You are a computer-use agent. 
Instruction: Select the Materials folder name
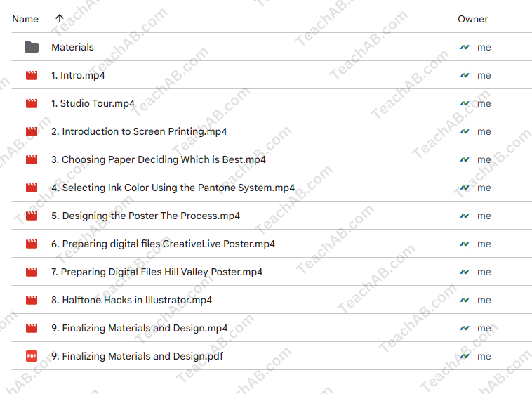point(72,47)
